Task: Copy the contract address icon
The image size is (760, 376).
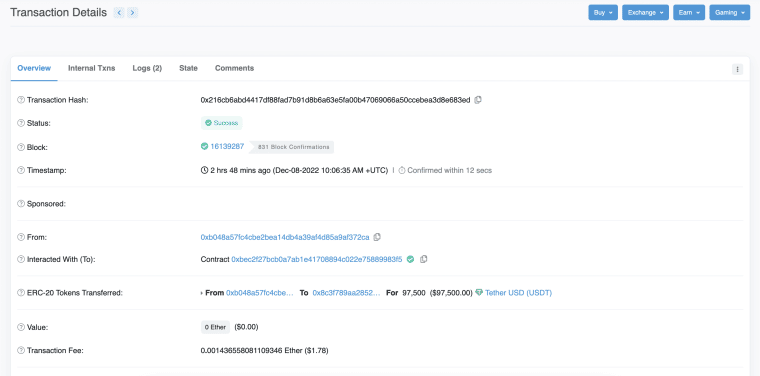Action: click(423, 259)
